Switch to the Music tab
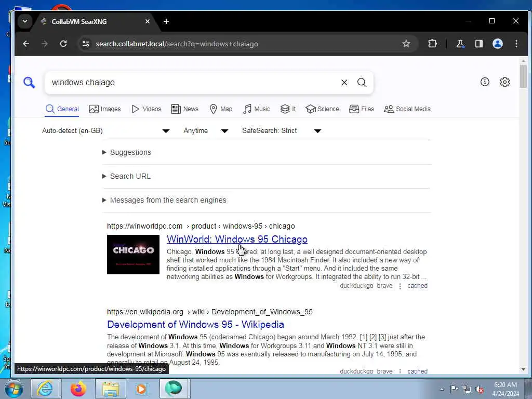Image resolution: width=532 pixels, height=399 pixels. 257,109
